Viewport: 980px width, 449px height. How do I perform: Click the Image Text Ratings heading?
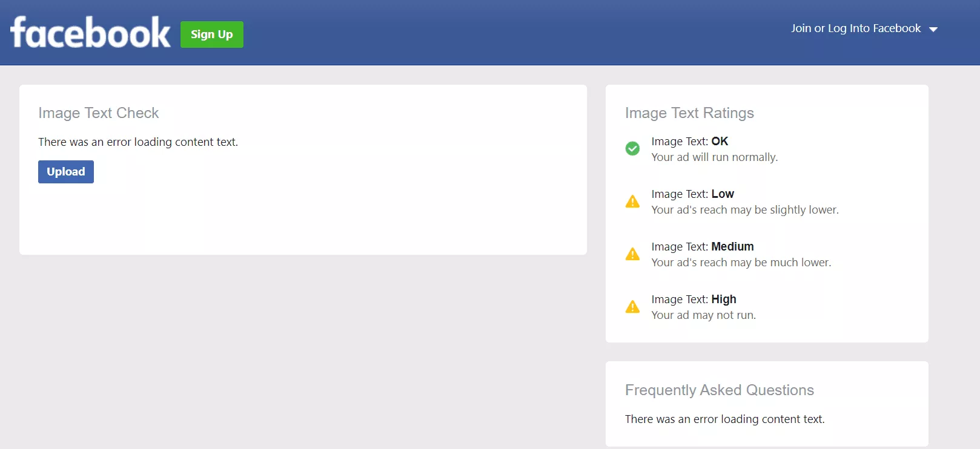click(x=689, y=113)
